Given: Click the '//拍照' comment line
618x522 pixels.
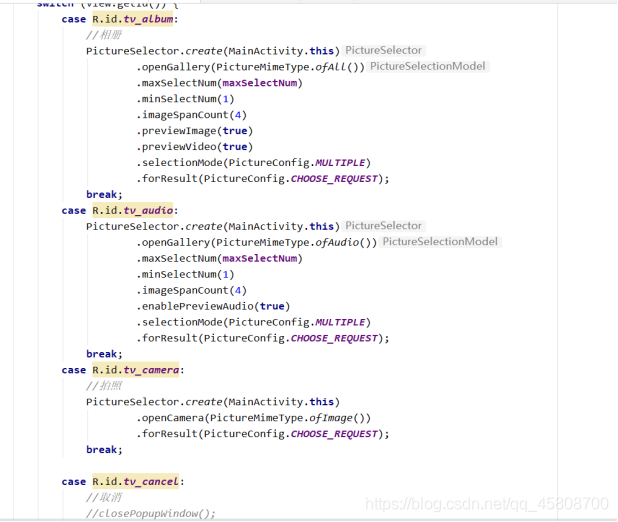Looking at the screenshot, I should (104, 386).
